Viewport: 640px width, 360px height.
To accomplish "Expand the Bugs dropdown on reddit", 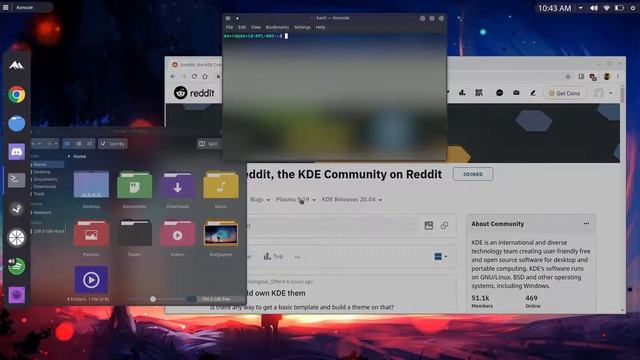I will pyautogui.click(x=260, y=200).
